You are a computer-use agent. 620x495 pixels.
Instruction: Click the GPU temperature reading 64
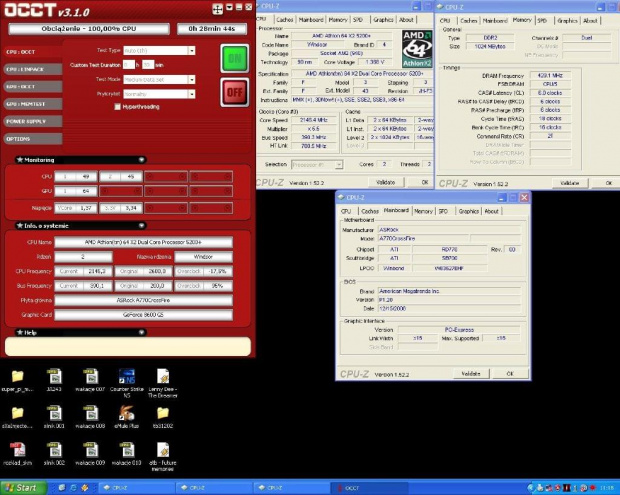click(x=76, y=191)
